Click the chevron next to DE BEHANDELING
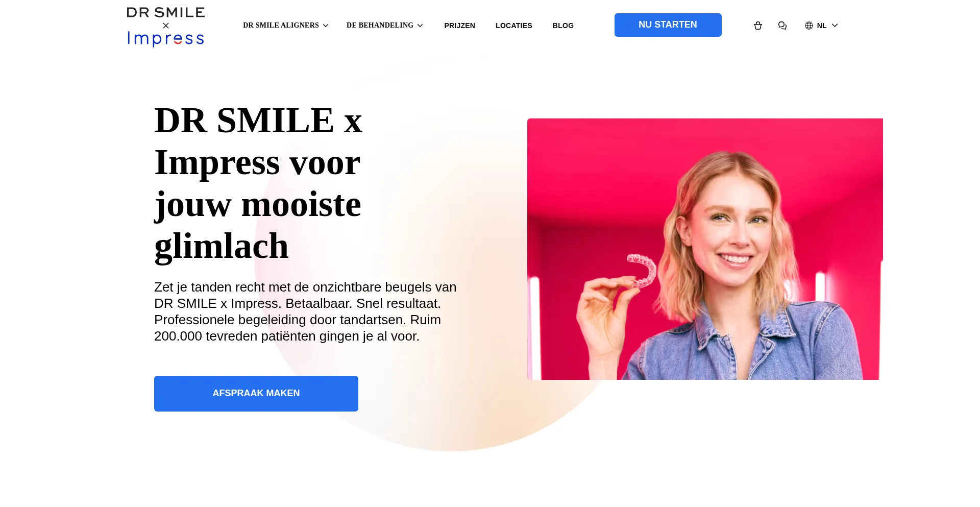 pos(420,26)
